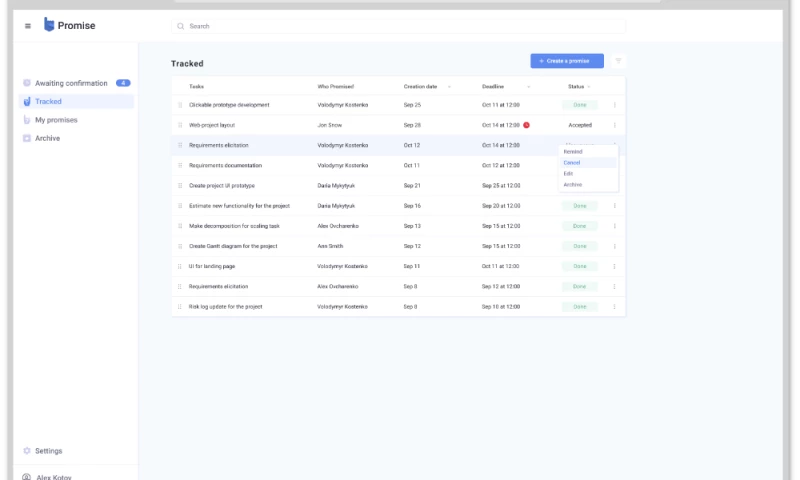Choose Archive in the row context menu
This screenshot has height=480, width=800.
point(588,185)
